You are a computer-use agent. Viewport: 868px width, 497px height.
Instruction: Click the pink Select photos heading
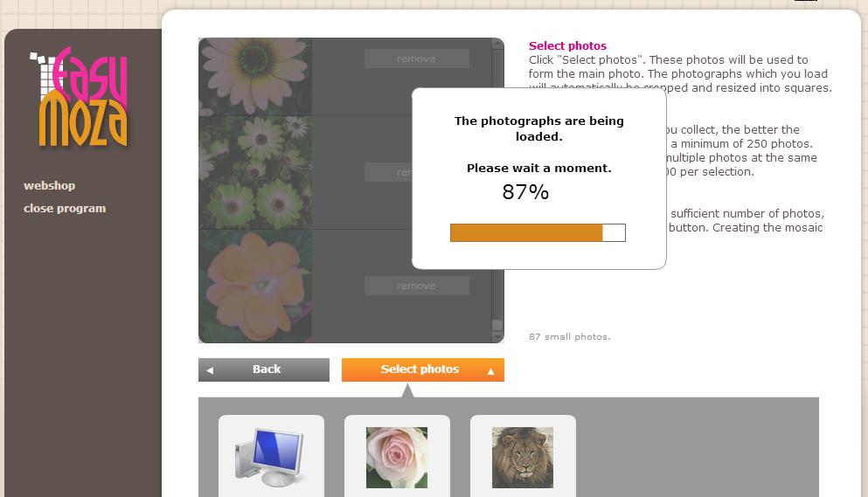(567, 45)
